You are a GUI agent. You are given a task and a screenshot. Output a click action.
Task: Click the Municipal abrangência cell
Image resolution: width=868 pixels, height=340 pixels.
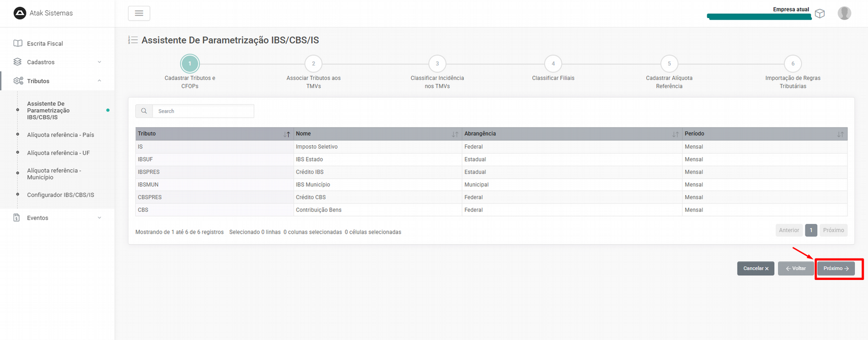pos(572,185)
